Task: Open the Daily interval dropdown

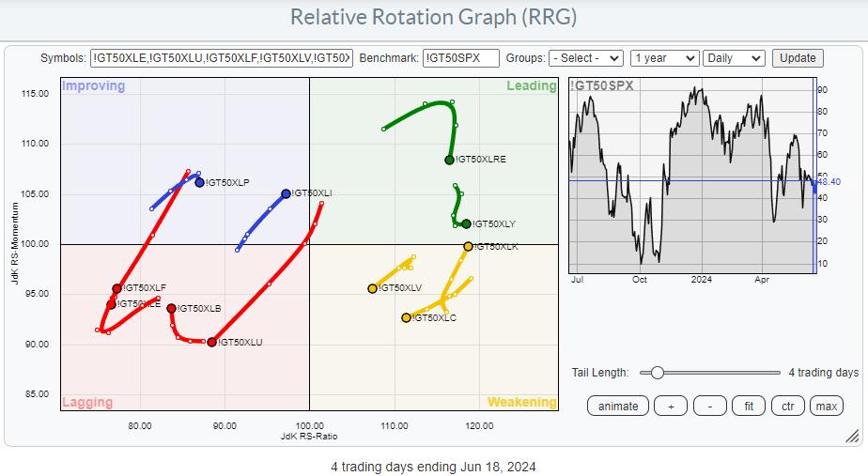Action: (x=736, y=57)
